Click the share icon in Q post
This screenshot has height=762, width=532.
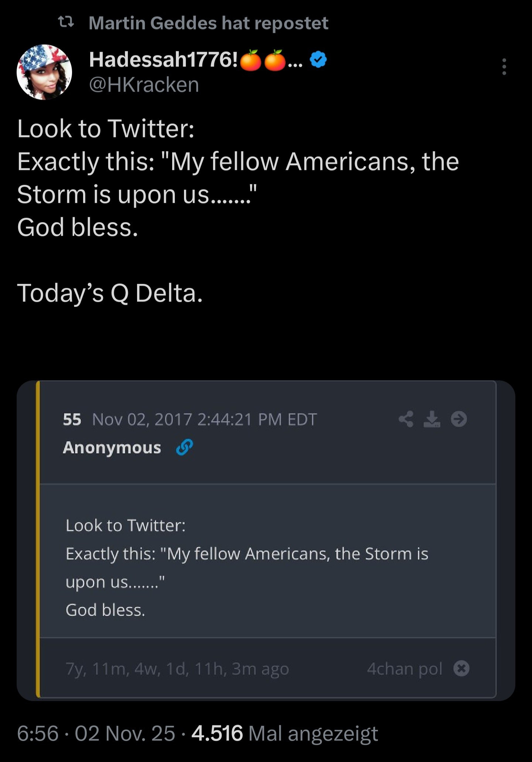click(406, 419)
